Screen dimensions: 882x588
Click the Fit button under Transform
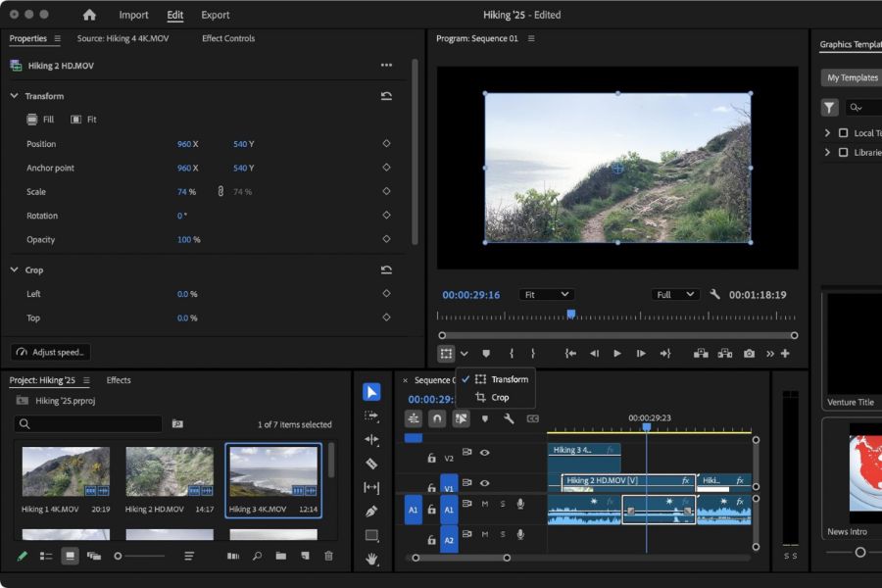(84, 120)
